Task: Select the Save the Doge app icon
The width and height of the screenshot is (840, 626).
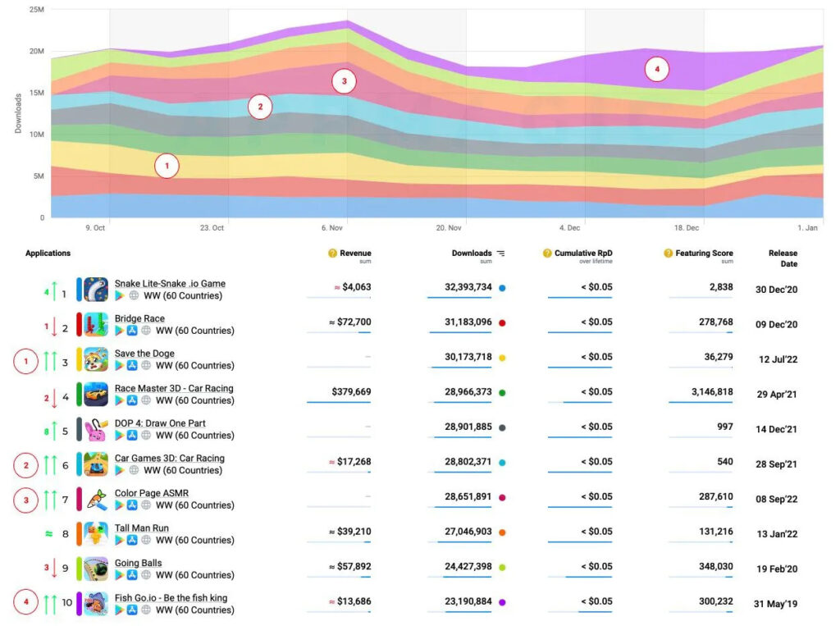Action: [96, 359]
